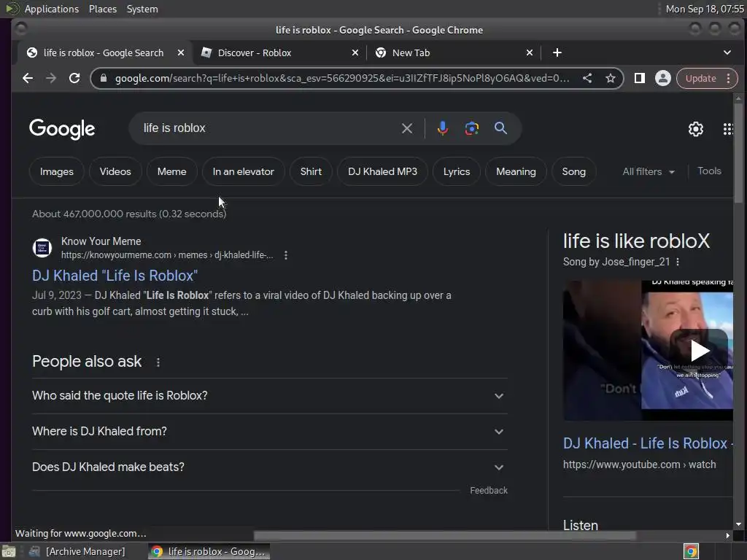
Task: Select the DJ Khaled MP3 chip
Action: (x=382, y=171)
